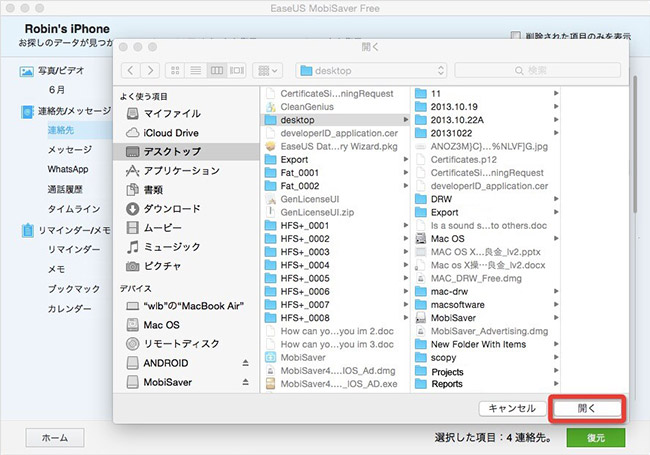Open the desktop path popup menu
Screen dimensions: 650x455
coord(371,70)
